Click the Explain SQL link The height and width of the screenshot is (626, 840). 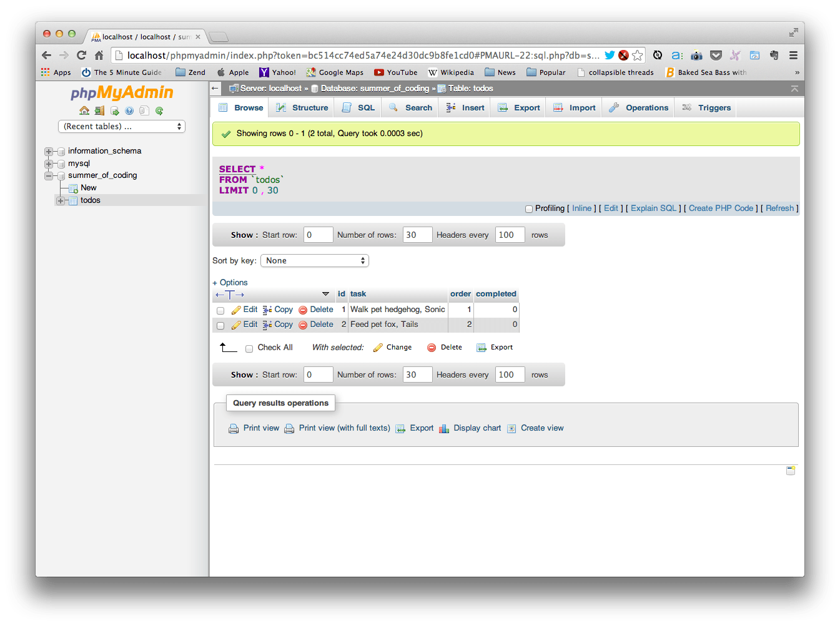(x=653, y=208)
